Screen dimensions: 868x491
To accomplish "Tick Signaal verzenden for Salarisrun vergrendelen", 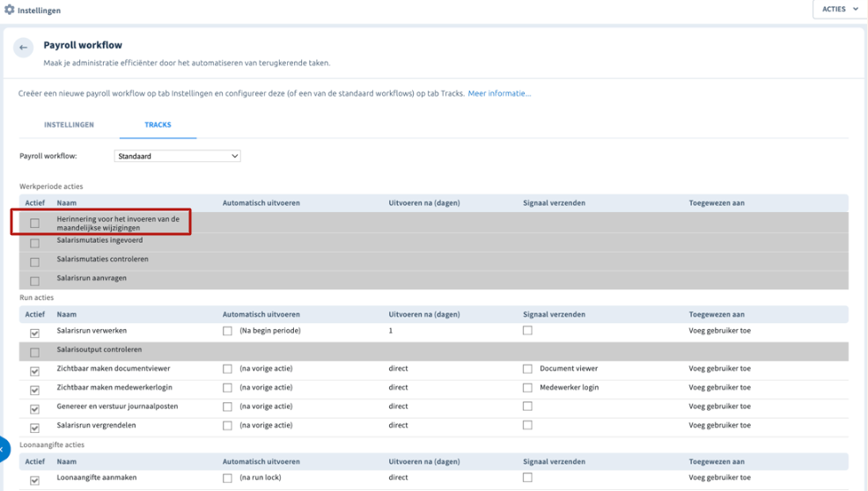I will (527, 425).
